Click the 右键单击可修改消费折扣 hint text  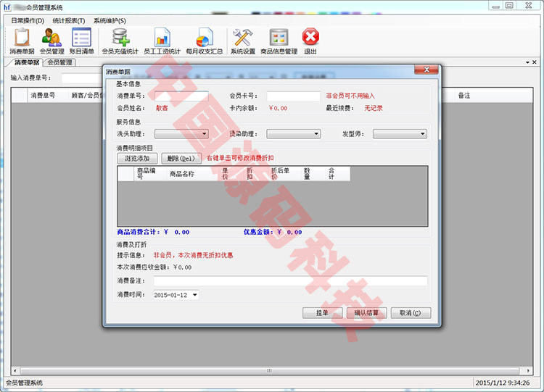[x=240, y=158]
